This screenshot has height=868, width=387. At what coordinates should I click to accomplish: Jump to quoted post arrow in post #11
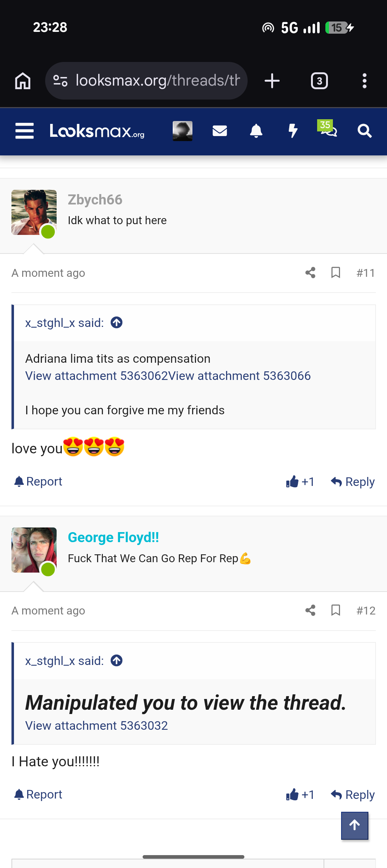[116, 323]
